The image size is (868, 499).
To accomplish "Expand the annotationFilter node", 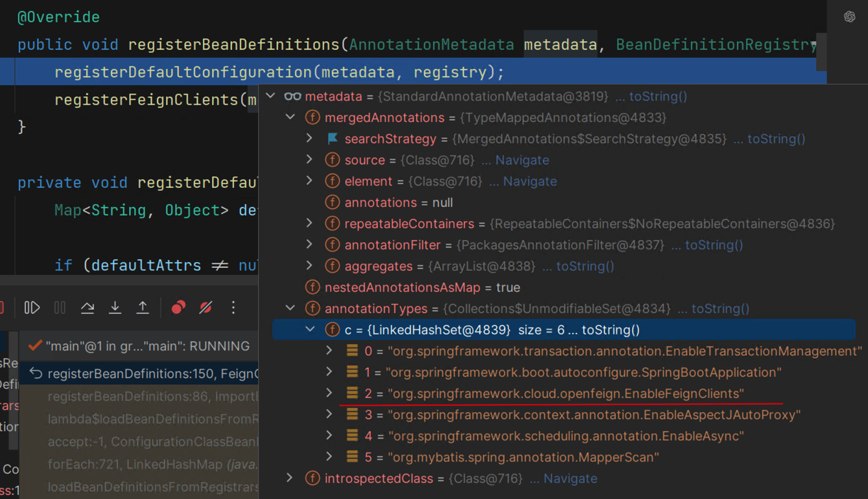I will 309,245.
